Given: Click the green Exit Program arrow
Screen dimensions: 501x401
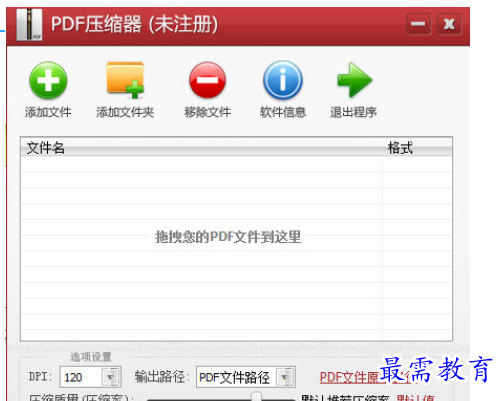Looking at the screenshot, I should tap(354, 80).
